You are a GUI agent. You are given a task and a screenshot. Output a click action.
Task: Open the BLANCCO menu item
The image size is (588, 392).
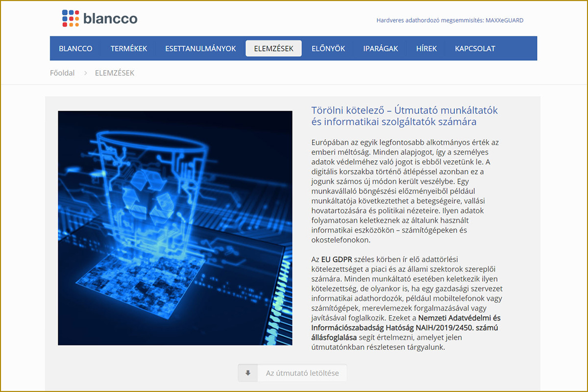click(75, 49)
